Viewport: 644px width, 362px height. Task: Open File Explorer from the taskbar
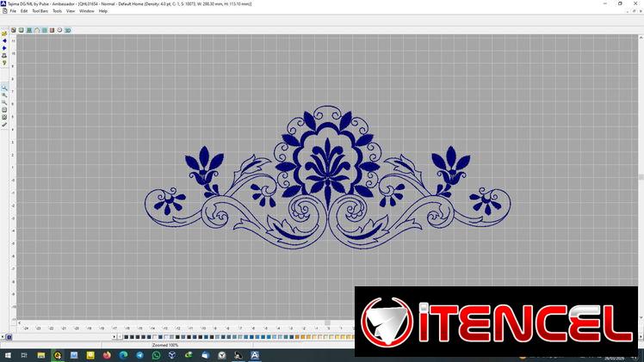tap(41, 355)
